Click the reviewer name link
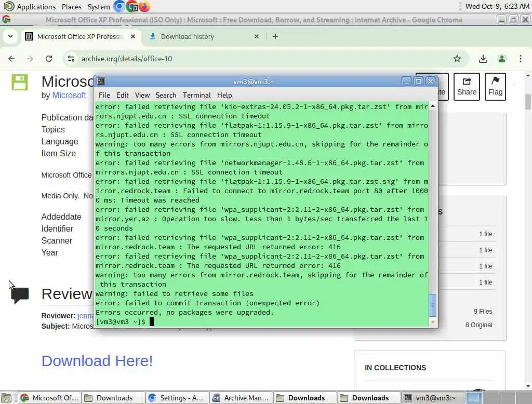532x404 pixels. (x=85, y=316)
